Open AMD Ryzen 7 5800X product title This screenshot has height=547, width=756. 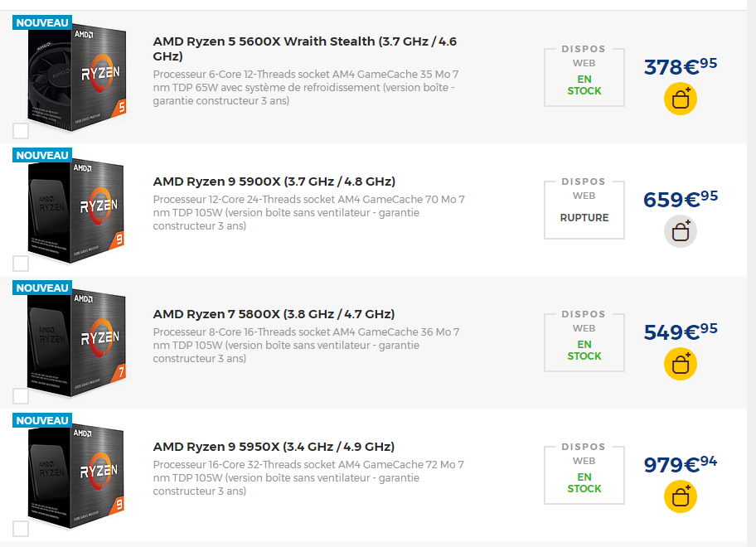pos(274,314)
